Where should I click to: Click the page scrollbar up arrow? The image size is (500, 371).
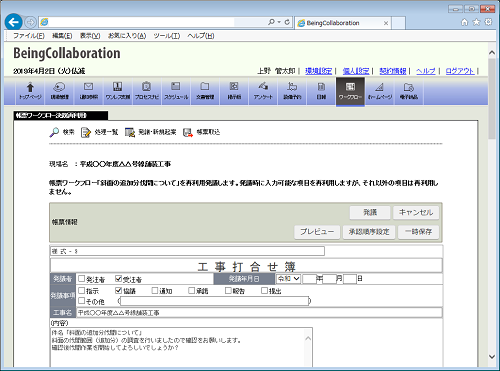[492, 53]
